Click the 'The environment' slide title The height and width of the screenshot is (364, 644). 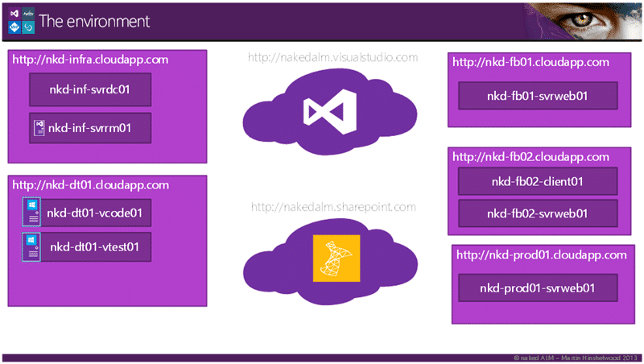pyautogui.click(x=94, y=22)
